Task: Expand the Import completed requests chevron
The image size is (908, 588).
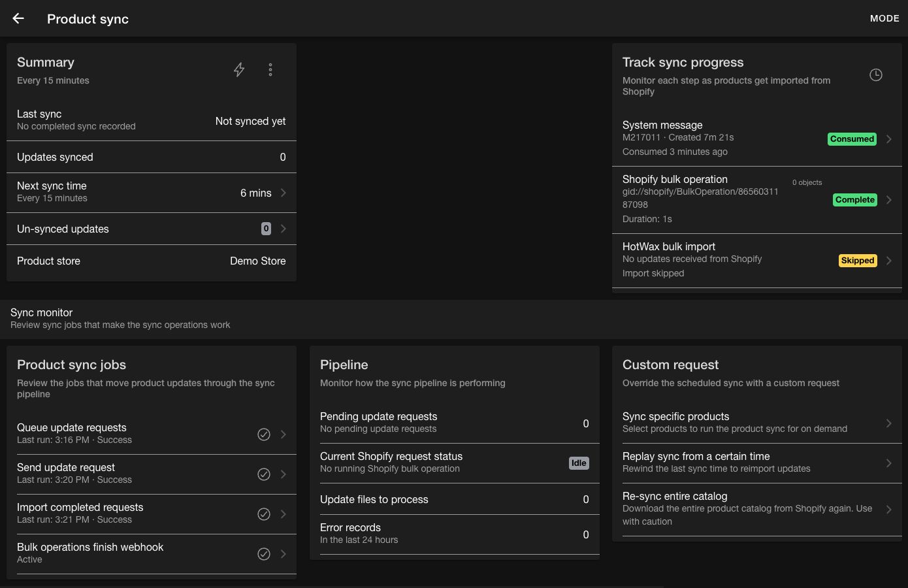Action: click(x=284, y=514)
